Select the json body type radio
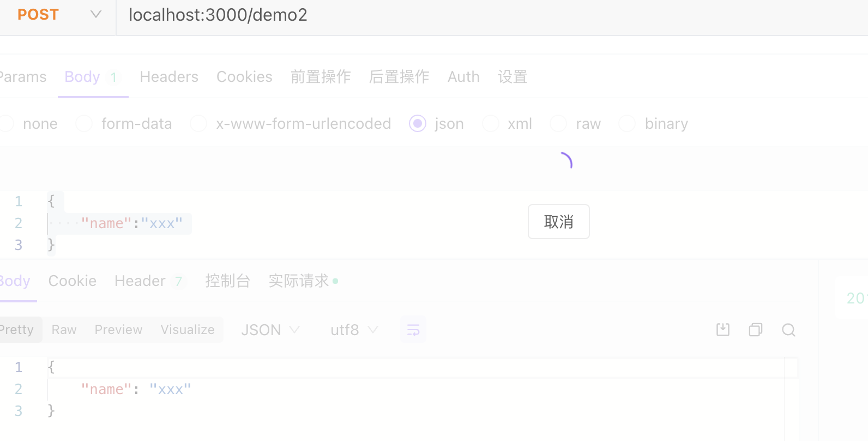 click(418, 124)
